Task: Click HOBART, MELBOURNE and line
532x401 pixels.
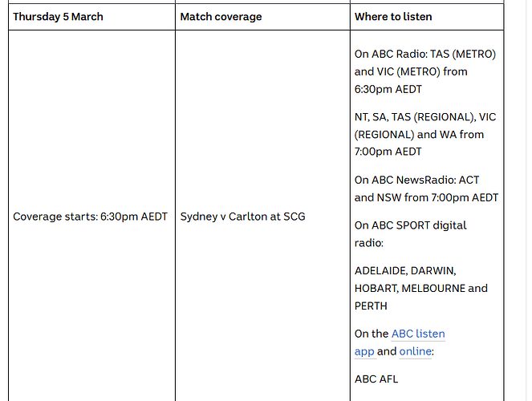Action: (421, 289)
